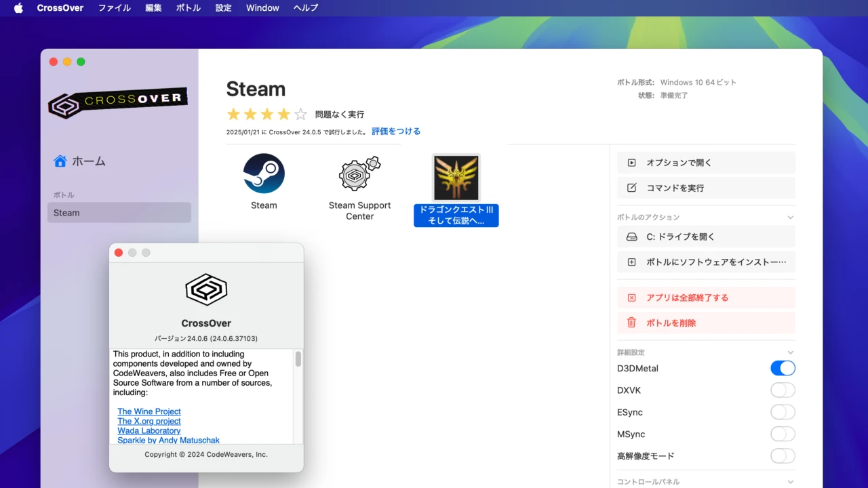Click the third rating star
The image size is (868, 488).
point(267,114)
